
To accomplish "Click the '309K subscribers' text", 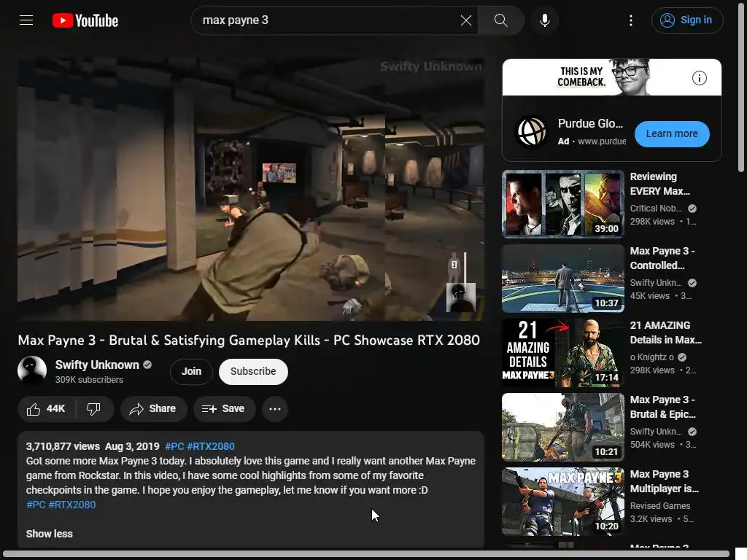I will tap(89, 379).
